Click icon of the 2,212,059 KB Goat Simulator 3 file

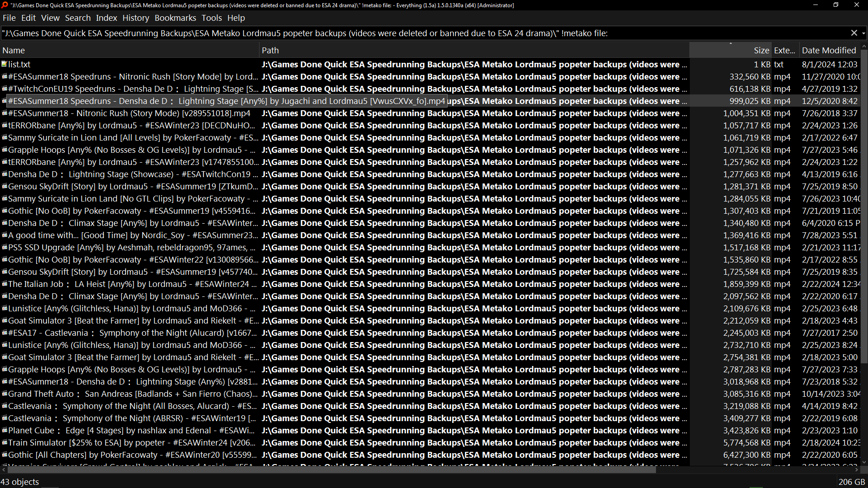(x=5, y=320)
